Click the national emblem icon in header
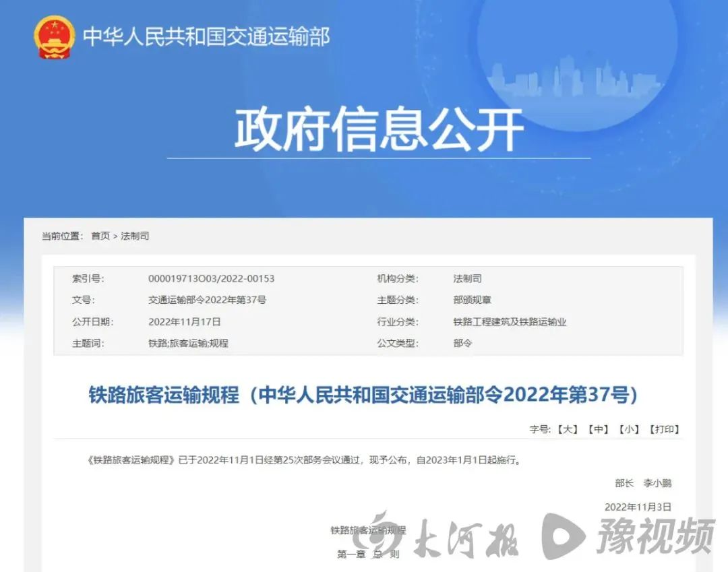Viewport: 728px width, 572px height. click(x=55, y=36)
